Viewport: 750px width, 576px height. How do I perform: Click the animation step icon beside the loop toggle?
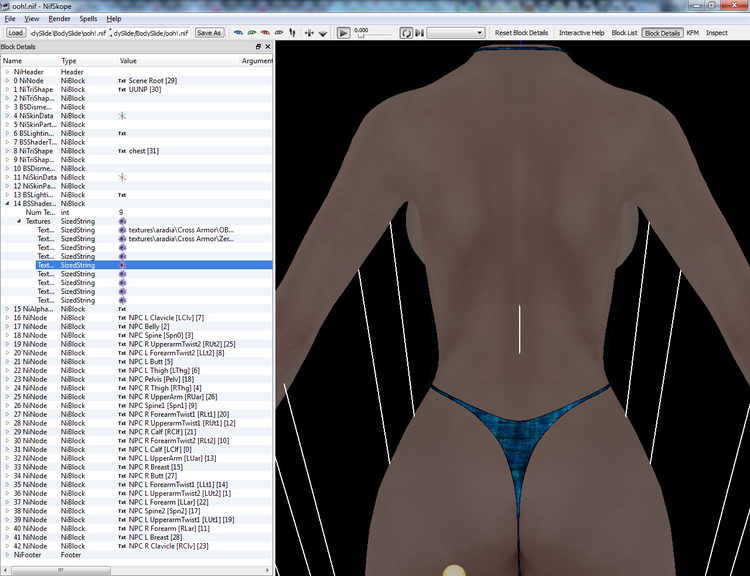pyautogui.click(x=419, y=33)
